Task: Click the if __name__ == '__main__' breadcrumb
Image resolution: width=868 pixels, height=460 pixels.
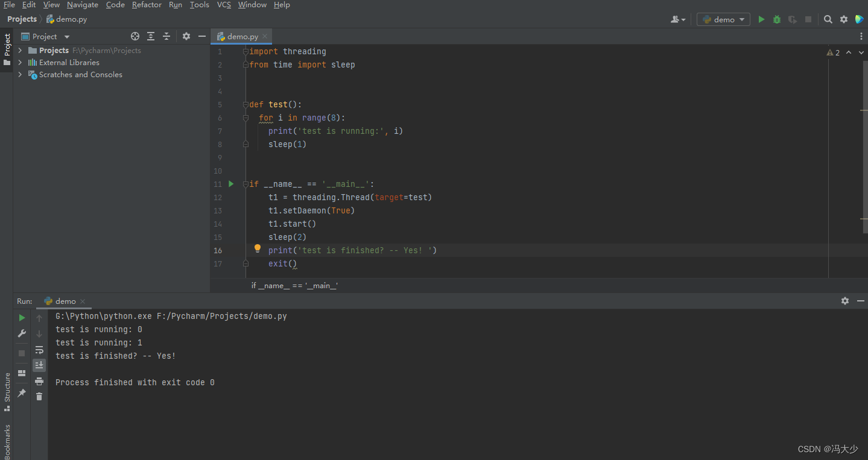Action: pyautogui.click(x=294, y=285)
